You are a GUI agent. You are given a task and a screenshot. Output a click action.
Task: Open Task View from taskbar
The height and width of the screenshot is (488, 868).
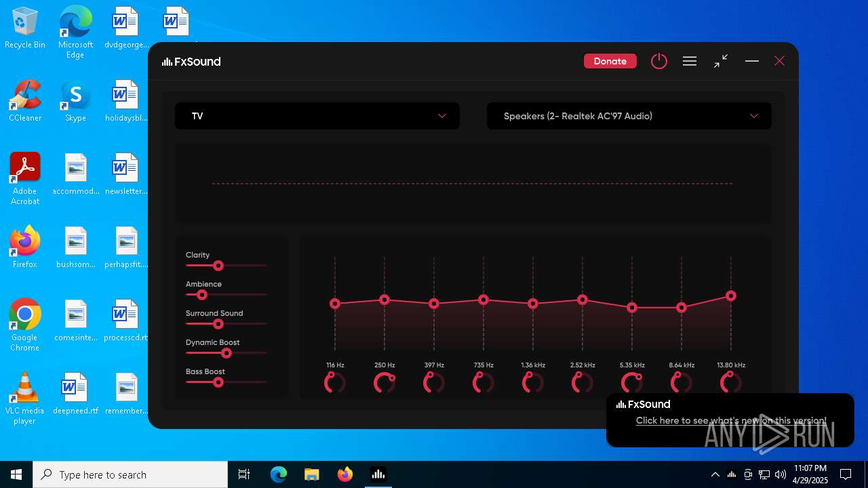point(244,474)
